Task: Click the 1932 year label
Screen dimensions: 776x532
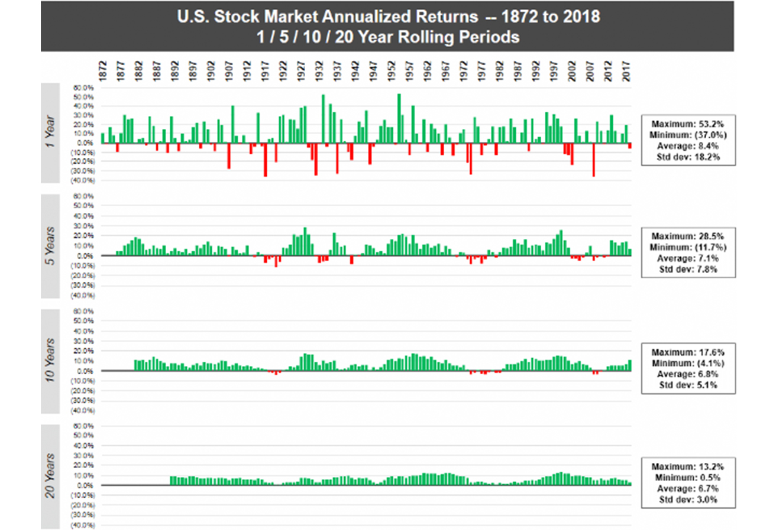Action: 320,70
